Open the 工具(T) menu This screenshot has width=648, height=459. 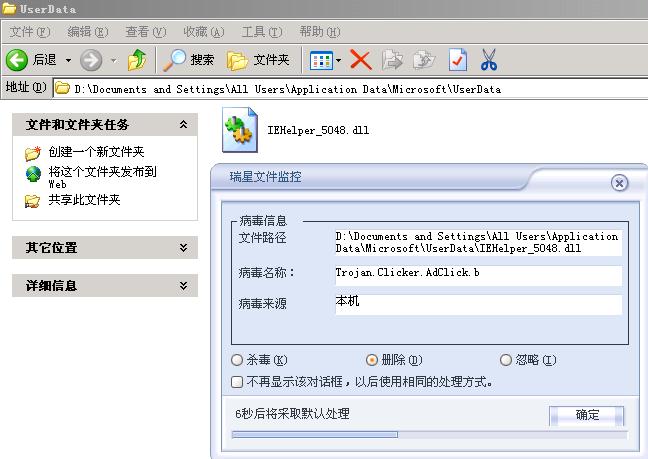click(262, 32)
